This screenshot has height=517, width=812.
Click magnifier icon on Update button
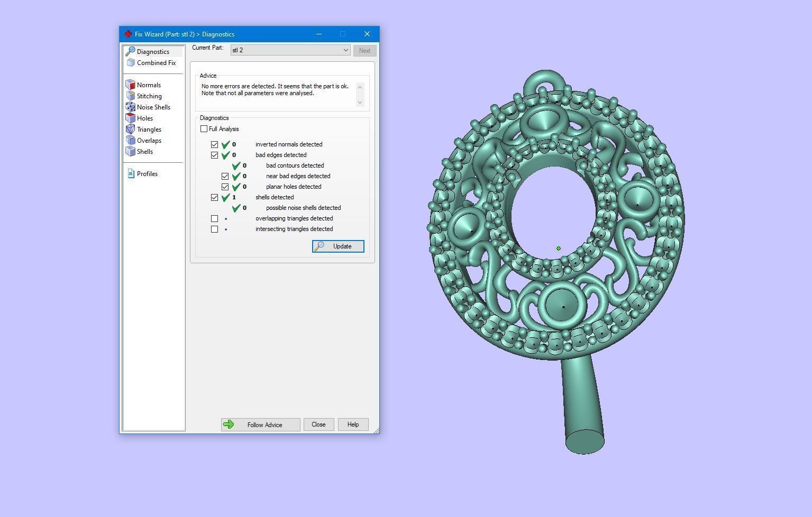coord(319,246)
